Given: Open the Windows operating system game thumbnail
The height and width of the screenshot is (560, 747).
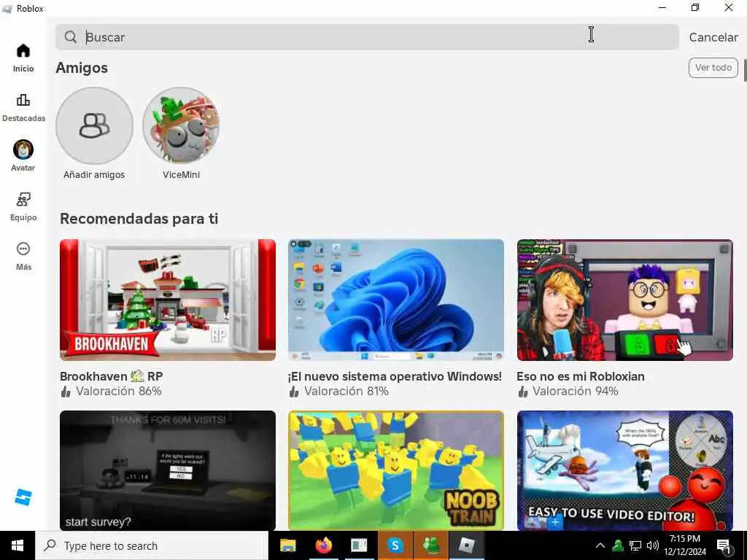Looking at the screenshot, I should coord(396,300).
